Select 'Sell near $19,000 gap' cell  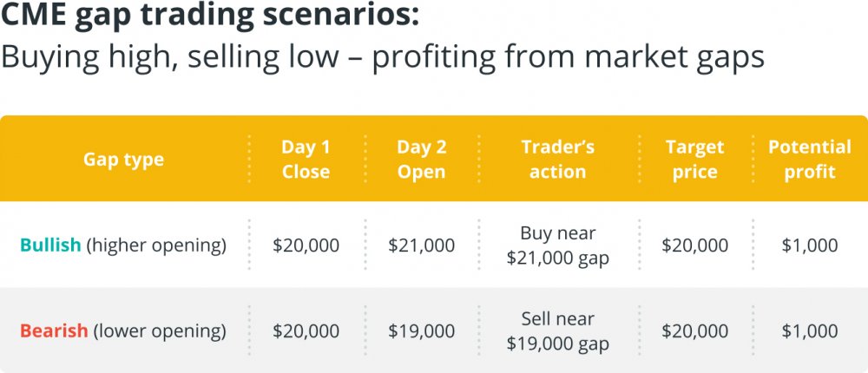(557, 331)
